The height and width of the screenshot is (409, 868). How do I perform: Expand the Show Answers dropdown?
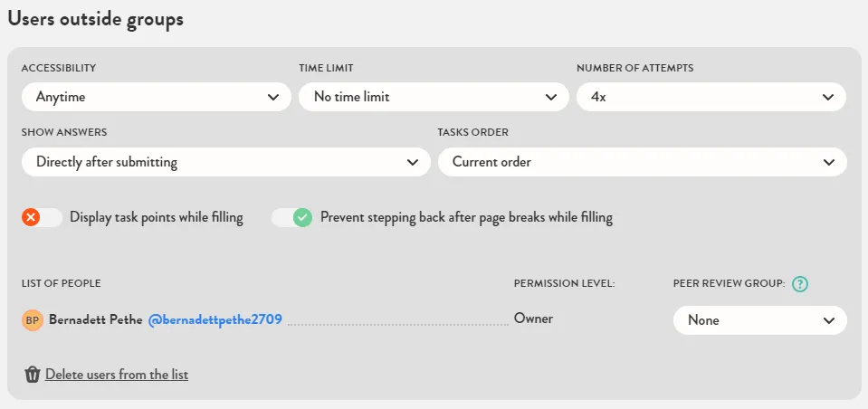tap(225, 163)
